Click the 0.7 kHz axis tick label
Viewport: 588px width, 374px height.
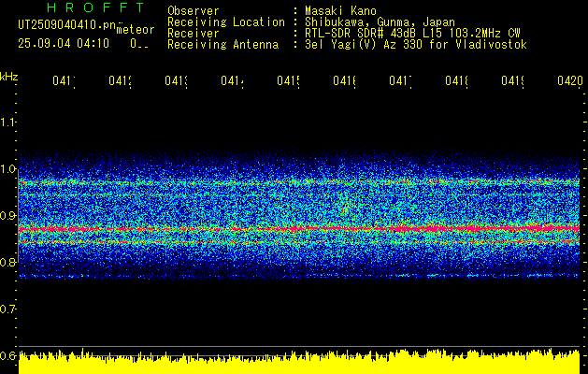[x=8, y=309]
